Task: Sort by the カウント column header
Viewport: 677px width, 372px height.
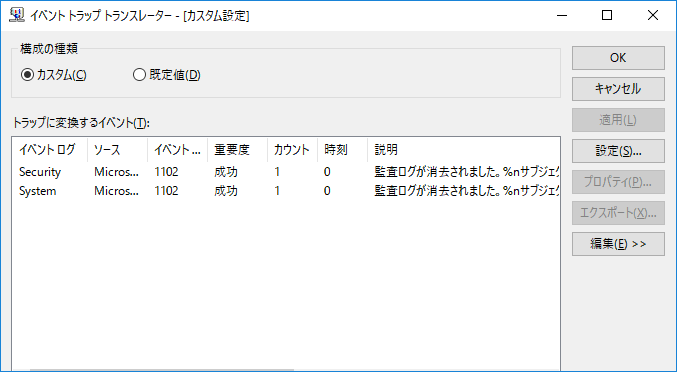Action: pyautogui.click(x=292, y=150)
